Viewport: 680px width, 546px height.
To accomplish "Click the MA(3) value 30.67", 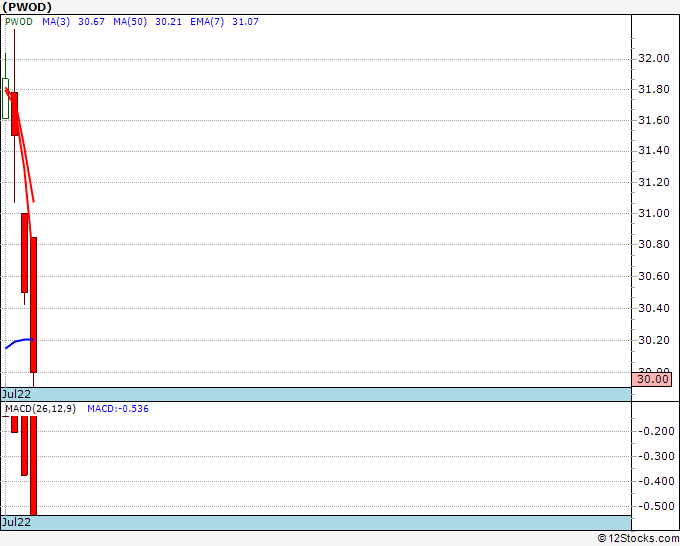I will (92, 22).
